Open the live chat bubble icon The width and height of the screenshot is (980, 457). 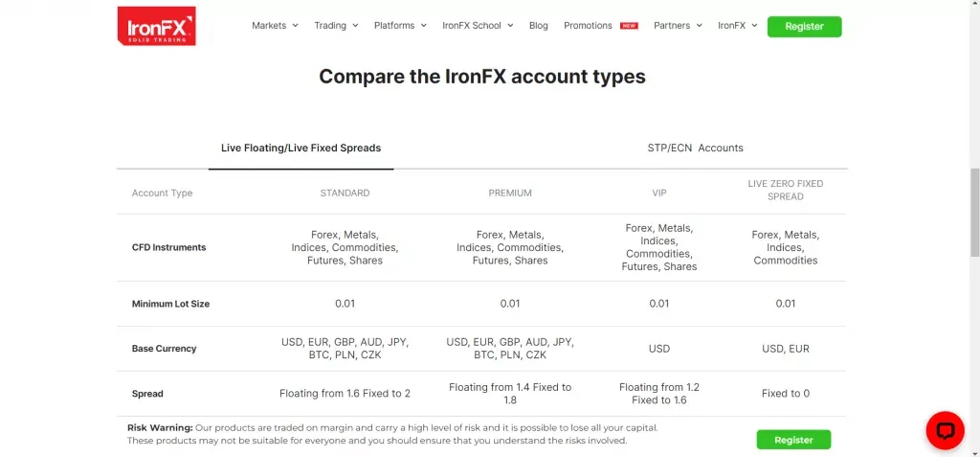point(945,430)
